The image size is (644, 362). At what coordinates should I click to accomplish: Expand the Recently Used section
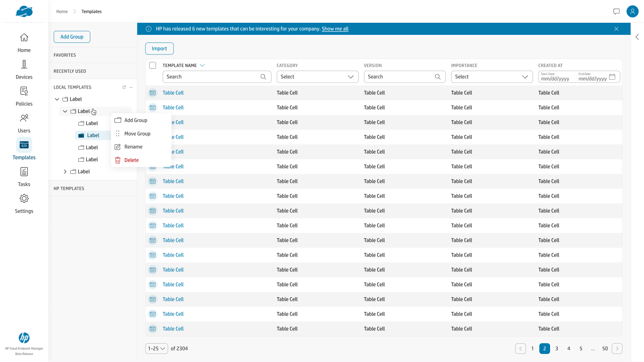93,71
